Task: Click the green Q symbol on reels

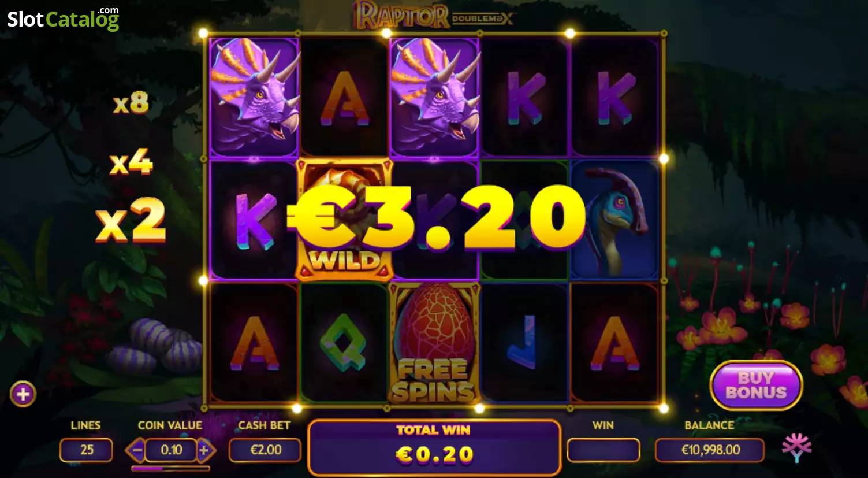Action: click(x=344, y=343)
